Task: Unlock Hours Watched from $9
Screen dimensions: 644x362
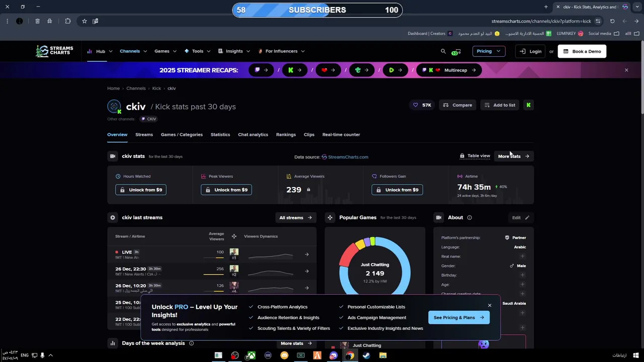Action: tap(141, 190)
